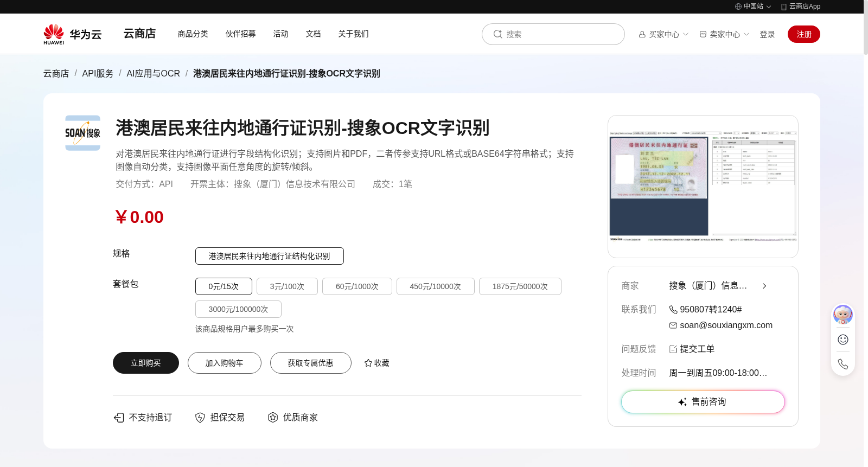
Task: Click the star favorite icon 收藏
Action: [x=368, y=363]
